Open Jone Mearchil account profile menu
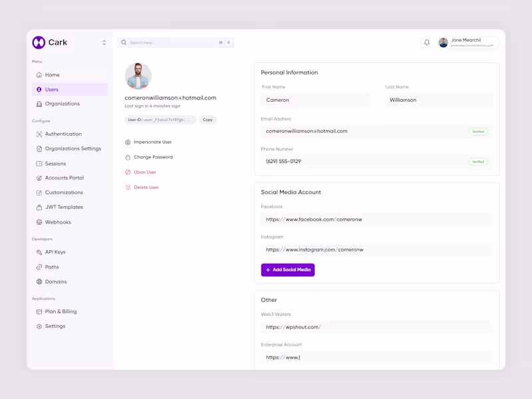The height and width of the screenshot is (399, 532). [x=468, y=43]
